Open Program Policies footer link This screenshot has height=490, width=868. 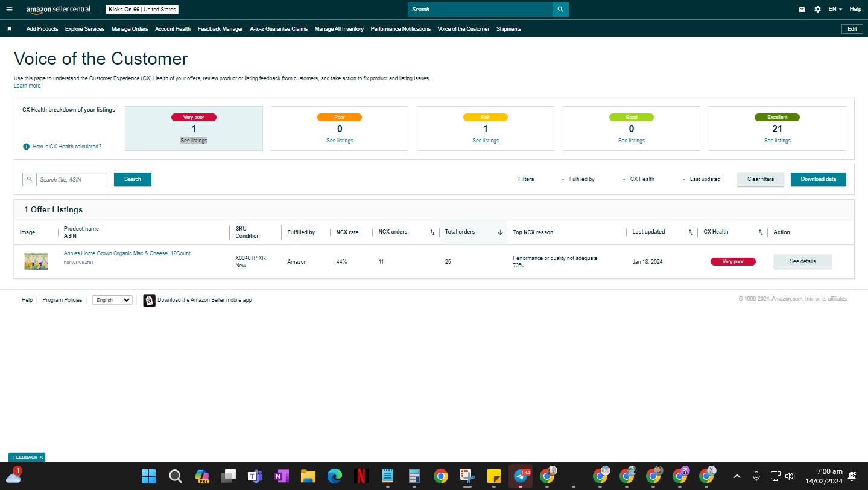click(62, 300)
